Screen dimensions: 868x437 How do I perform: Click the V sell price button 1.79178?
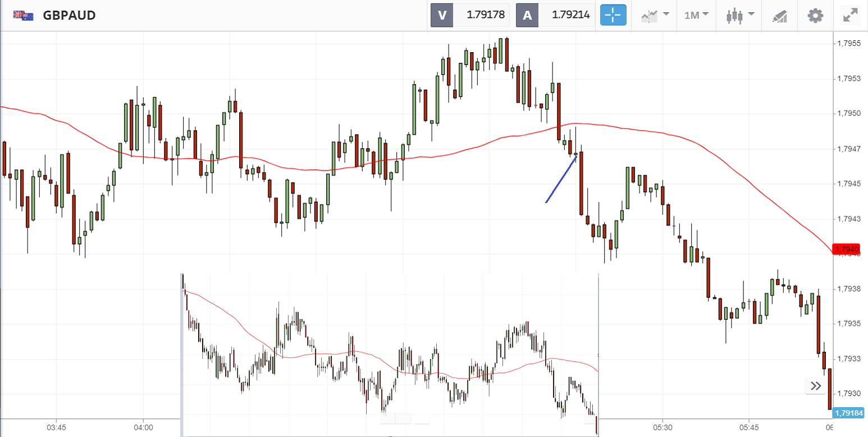click(470, 15)
